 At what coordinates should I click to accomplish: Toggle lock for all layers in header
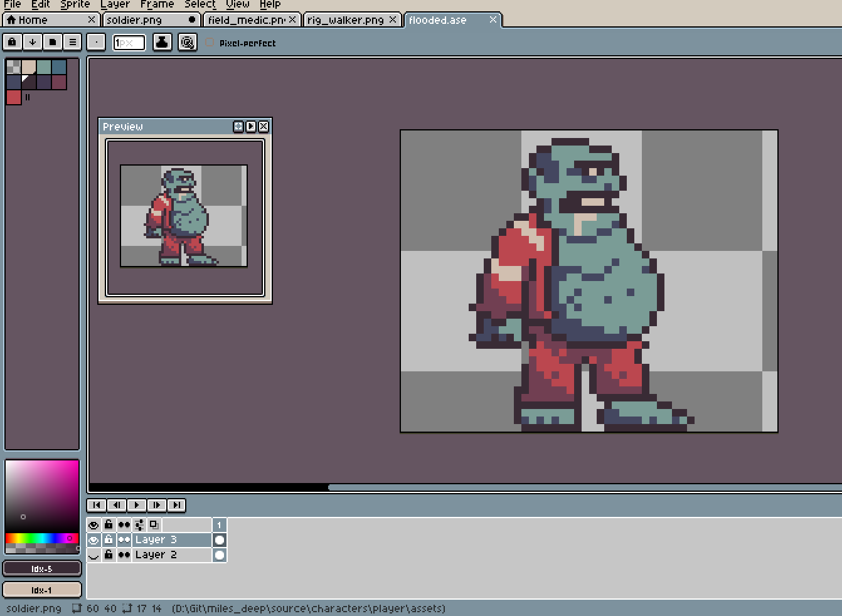(x=109, y=525)
